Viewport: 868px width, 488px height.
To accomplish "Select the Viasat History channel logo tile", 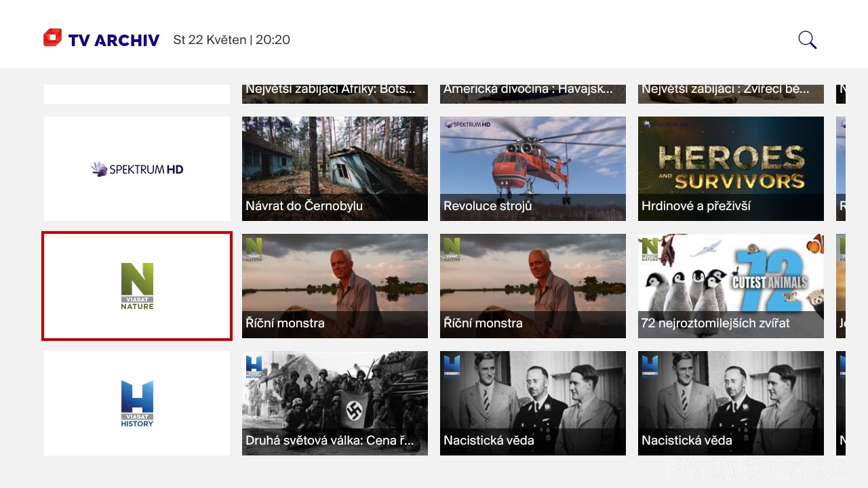I will pos(137,403).
